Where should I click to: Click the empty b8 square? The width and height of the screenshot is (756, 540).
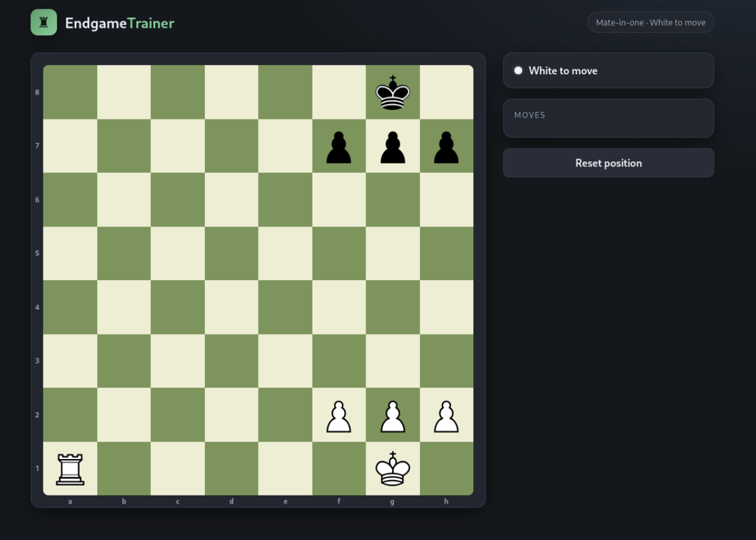click(x=124, y=92)
